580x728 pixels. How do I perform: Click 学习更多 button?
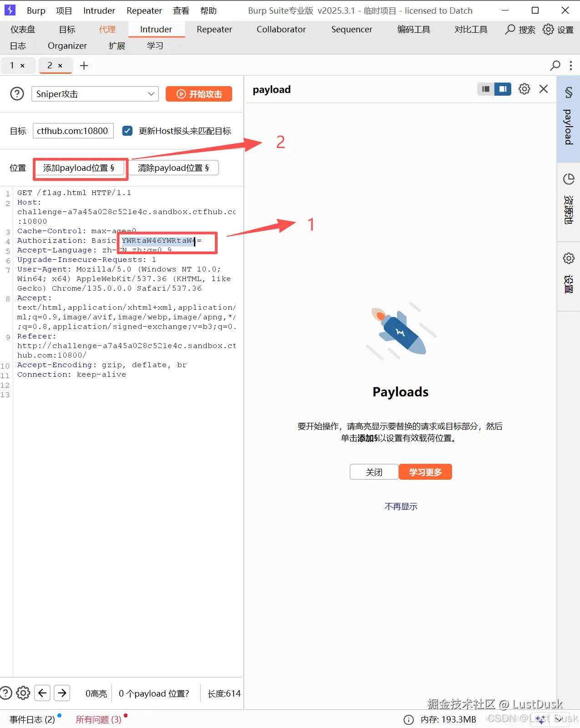tap(425, 472)
